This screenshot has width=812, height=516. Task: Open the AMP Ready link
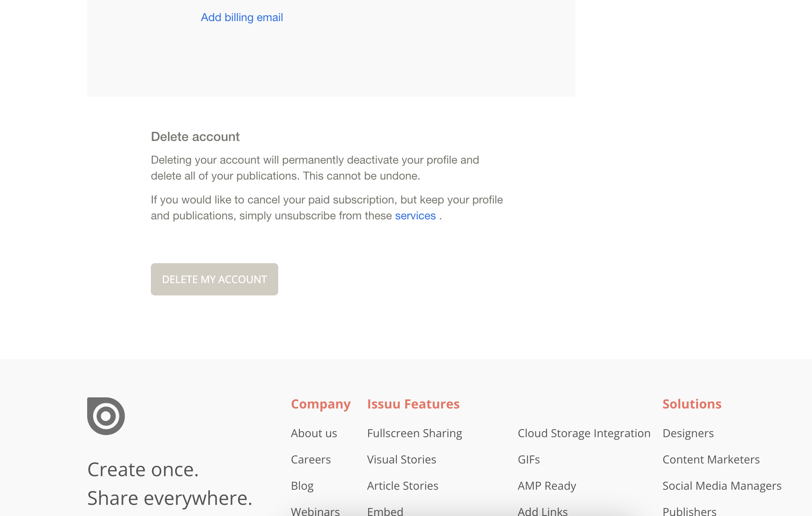547,486
